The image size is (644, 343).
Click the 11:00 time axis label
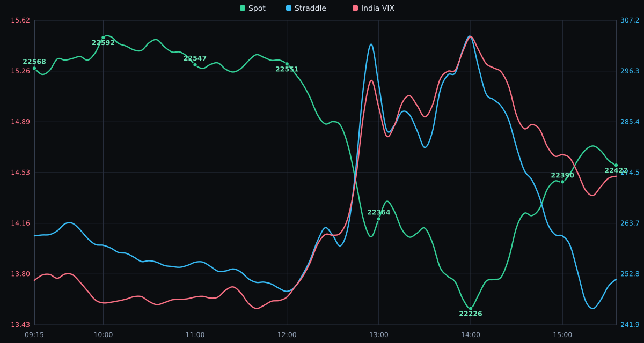pos(195,335)
